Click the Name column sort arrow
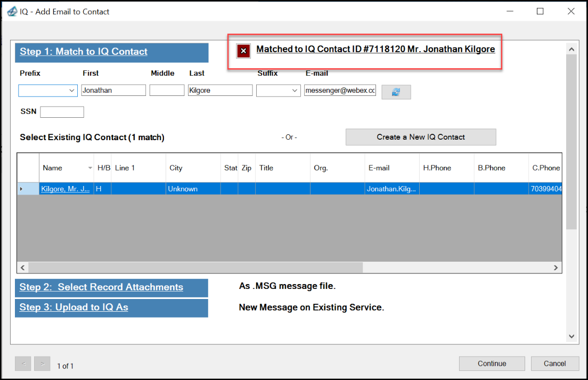Screen dimensions: 588x380 click(90, 168)
